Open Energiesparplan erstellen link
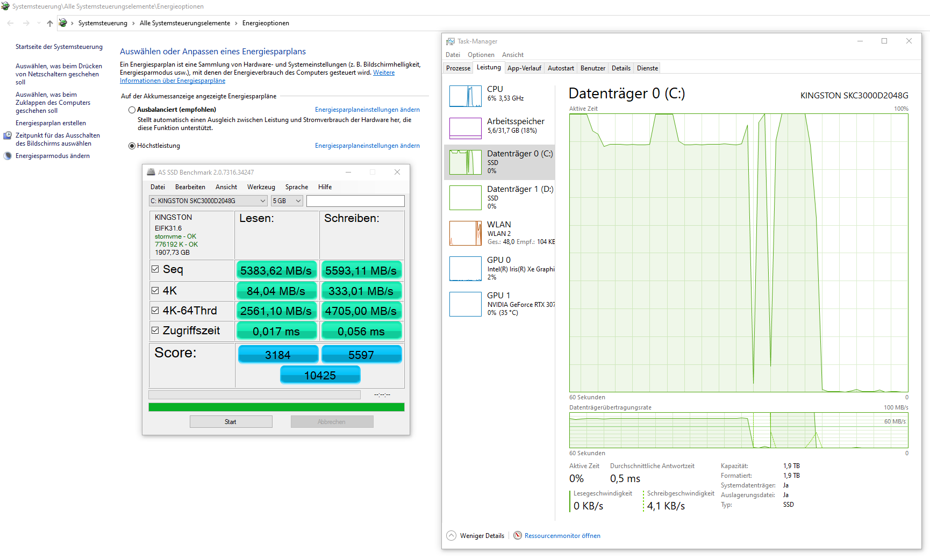 51,123
